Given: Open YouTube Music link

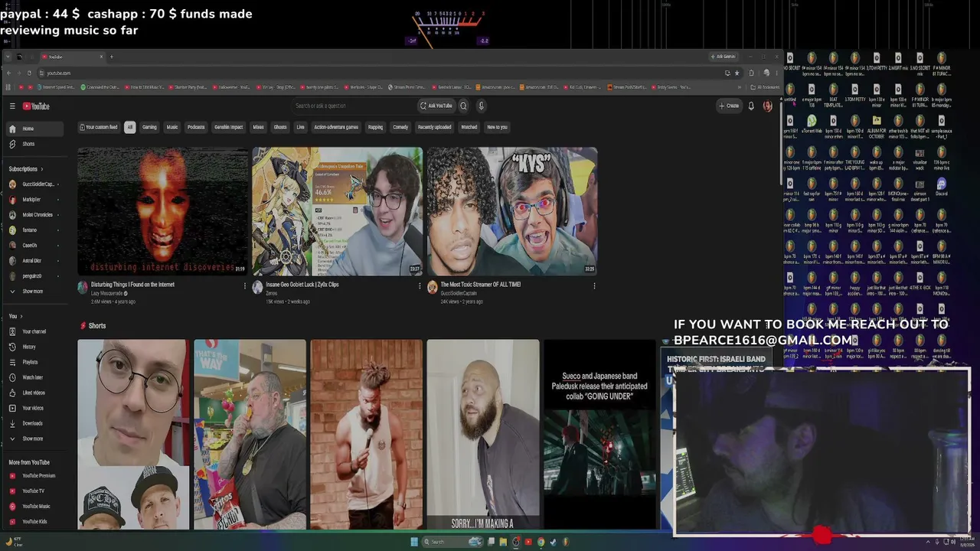Looking at the screenshot, I should 35,507.
